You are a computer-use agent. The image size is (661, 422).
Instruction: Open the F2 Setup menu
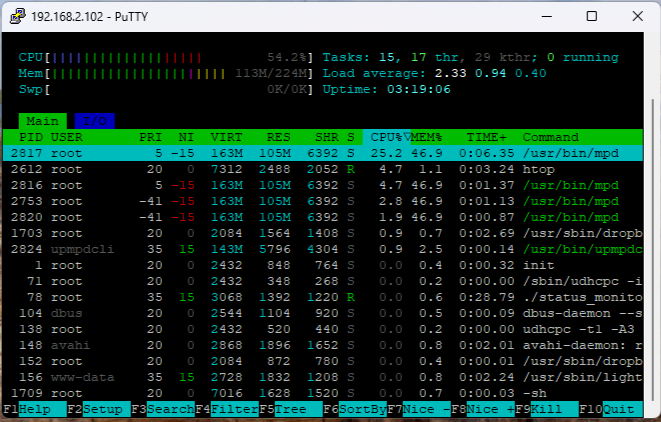point(101,409)
